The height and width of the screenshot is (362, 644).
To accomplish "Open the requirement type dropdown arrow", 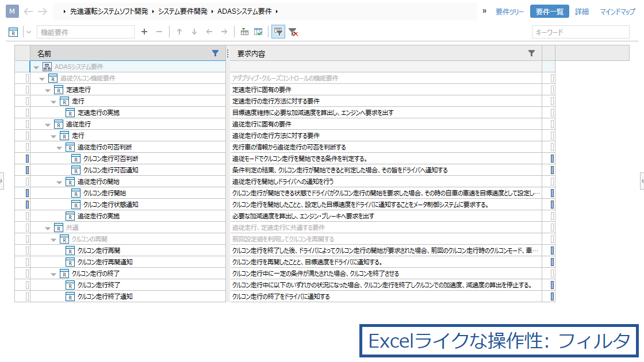I will click(x=29, y=32).
